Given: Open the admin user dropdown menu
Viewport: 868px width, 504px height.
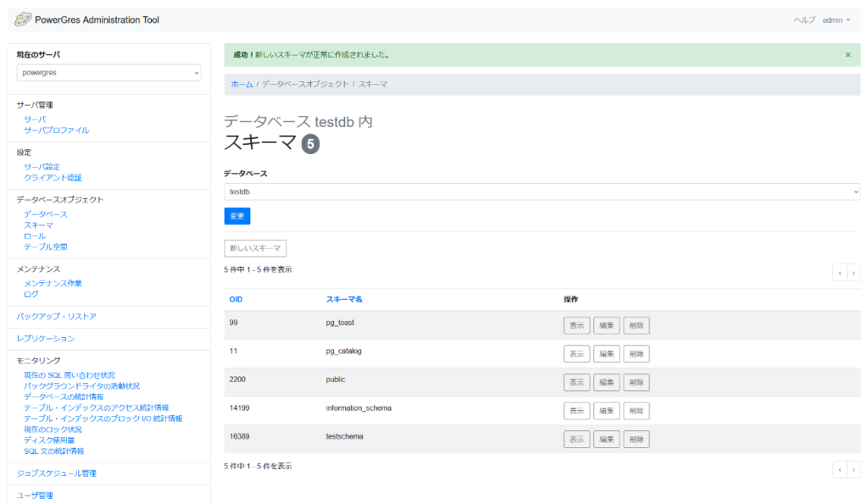Looking at the screenshot, I should tap(836, 20).
